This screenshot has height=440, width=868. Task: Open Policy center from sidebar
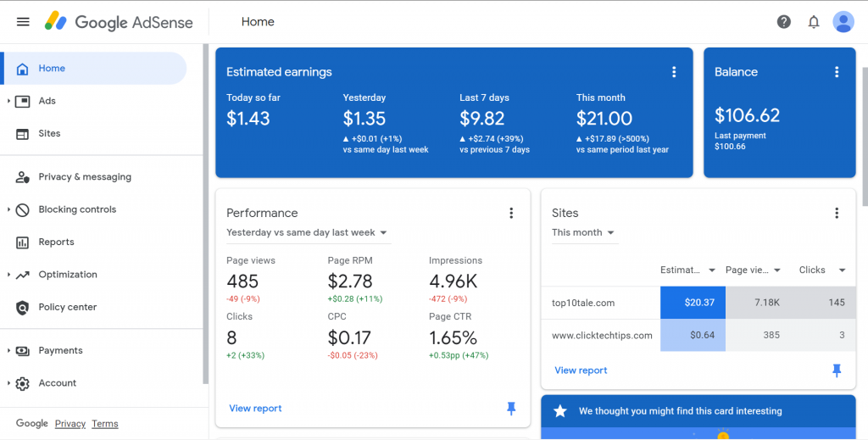pos(67,307)
